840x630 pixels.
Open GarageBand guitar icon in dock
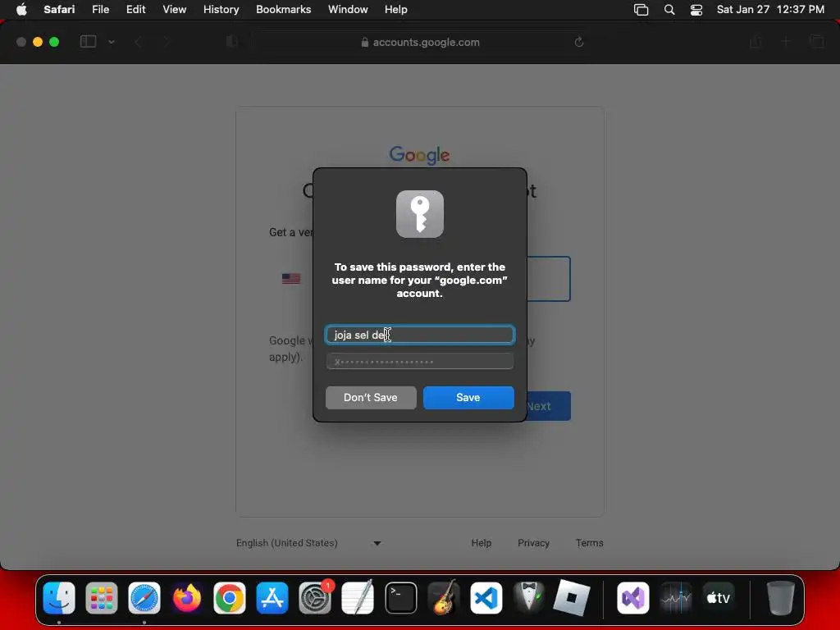tap(444, 597)
